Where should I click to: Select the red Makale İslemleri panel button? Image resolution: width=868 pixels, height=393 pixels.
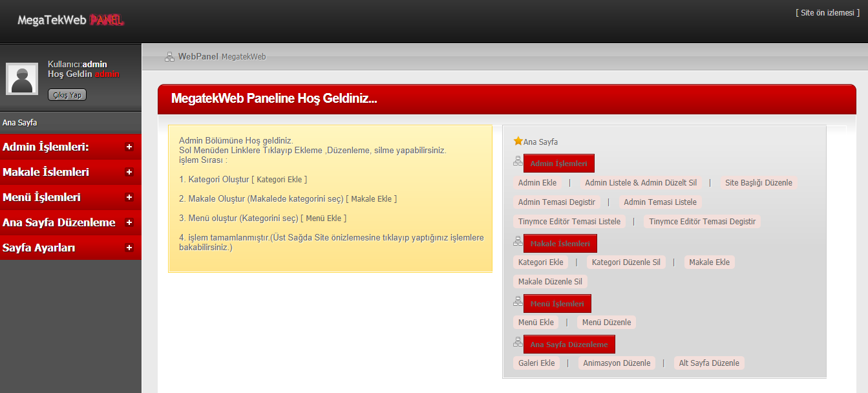[x=560, y=244]
